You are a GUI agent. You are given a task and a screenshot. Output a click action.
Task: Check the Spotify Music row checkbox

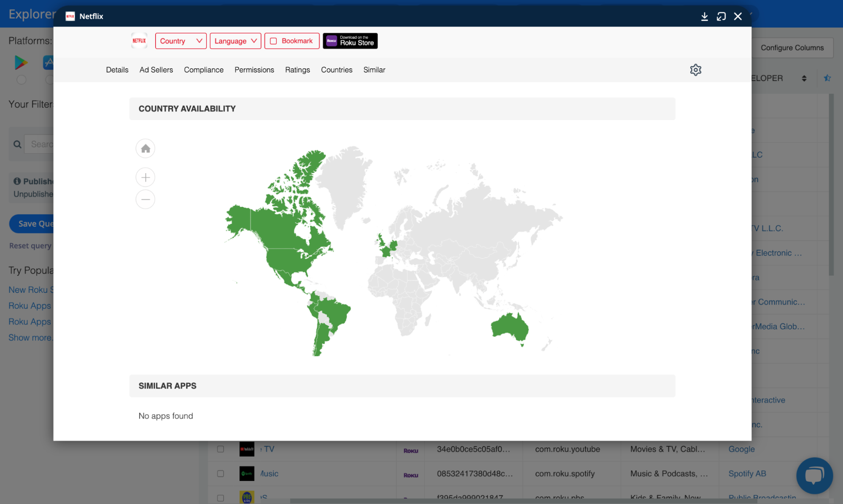[221, 474]
